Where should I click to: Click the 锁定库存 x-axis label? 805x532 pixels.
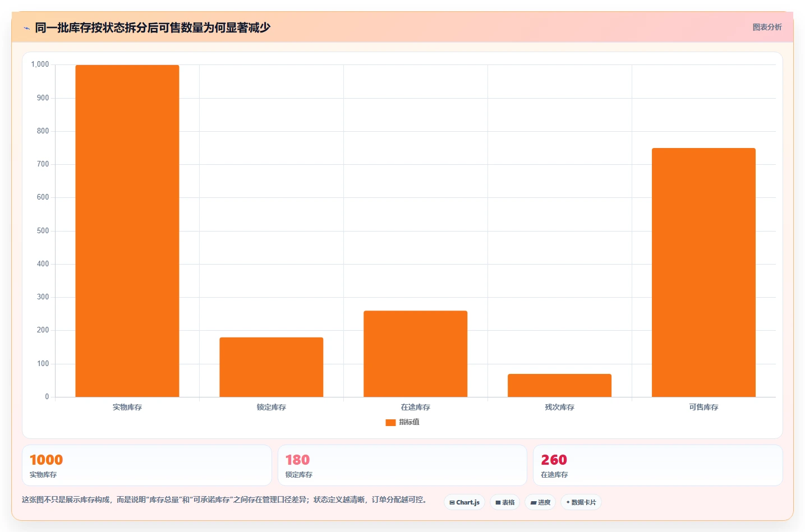point(272,408)
